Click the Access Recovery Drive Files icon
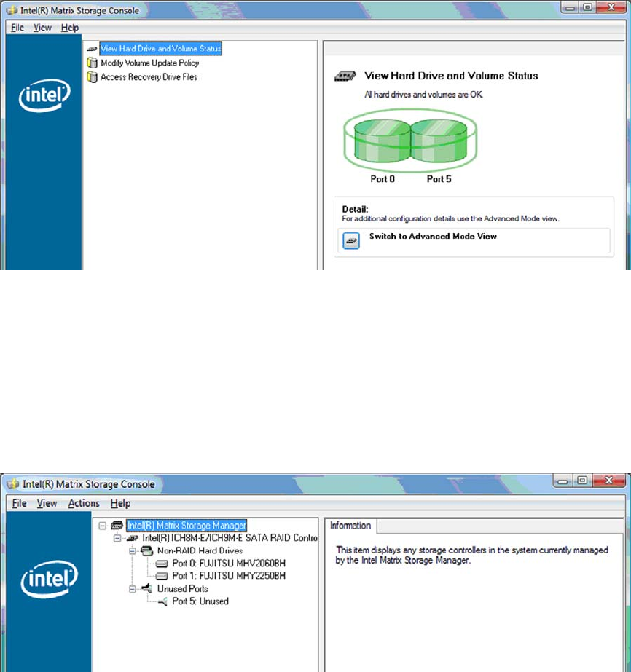 click(92, 77)
